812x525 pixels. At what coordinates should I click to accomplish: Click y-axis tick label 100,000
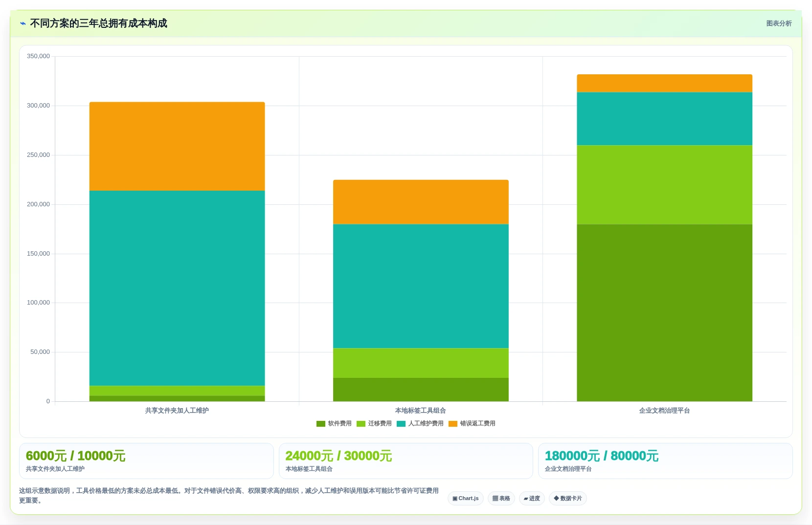pyautogui.click(x=38, y=303)
